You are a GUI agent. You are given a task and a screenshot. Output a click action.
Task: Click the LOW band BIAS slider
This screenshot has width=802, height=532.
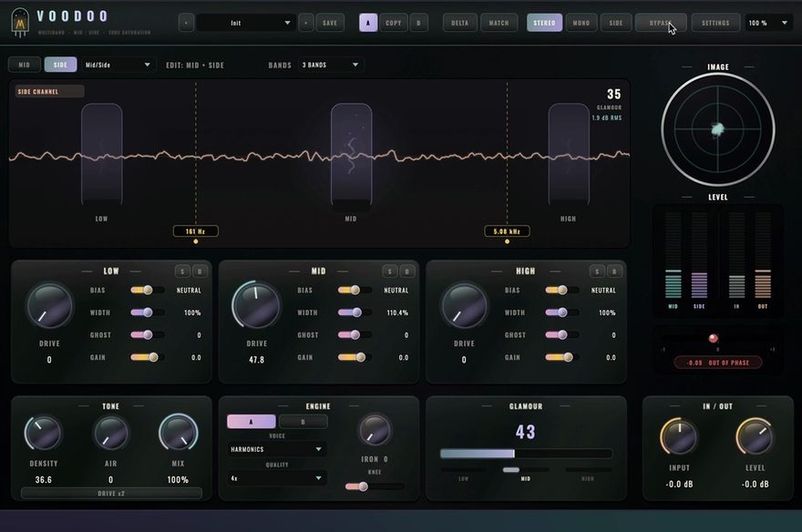point(147,291)
